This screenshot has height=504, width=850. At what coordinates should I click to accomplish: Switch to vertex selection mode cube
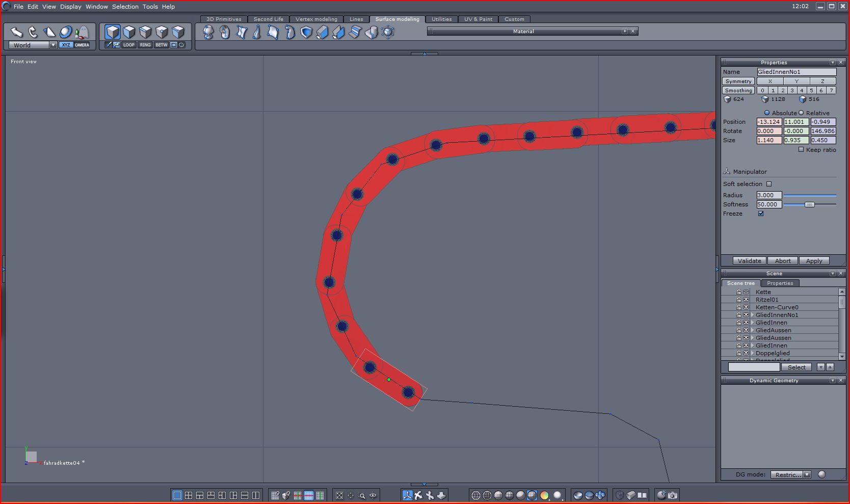click(x=162, y=32)
